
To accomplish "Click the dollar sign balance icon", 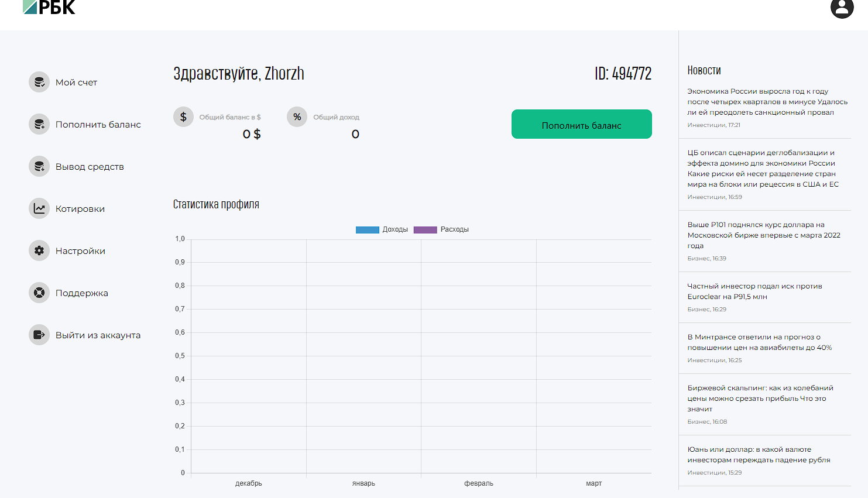I will tap(183, 117).
